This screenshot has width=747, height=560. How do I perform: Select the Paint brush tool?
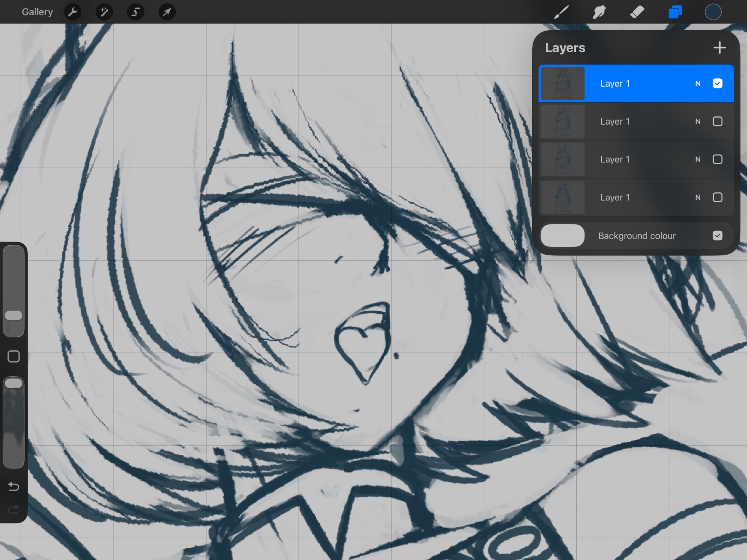[x=561, y=12]
